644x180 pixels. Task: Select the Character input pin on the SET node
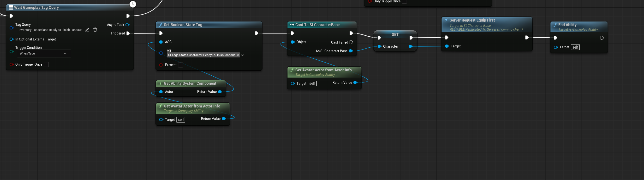[380, 46]
